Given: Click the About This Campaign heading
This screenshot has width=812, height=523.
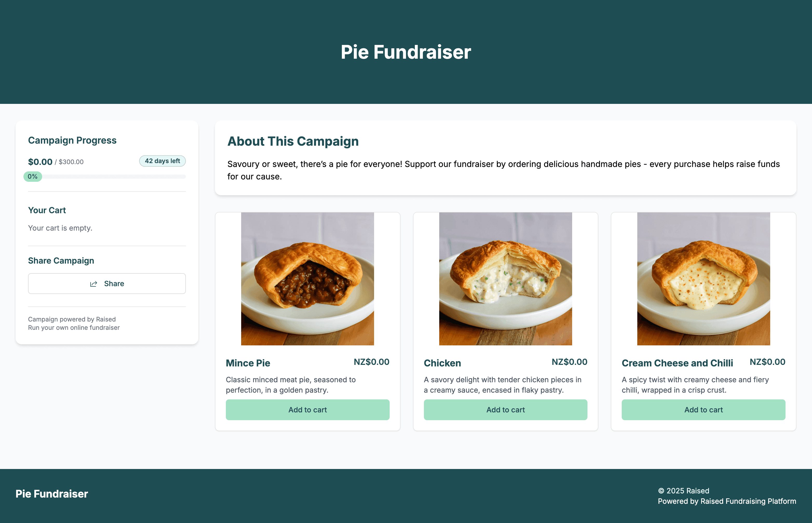Looking at the screenshot, I should pyautogui.click(x=293, y=141).
